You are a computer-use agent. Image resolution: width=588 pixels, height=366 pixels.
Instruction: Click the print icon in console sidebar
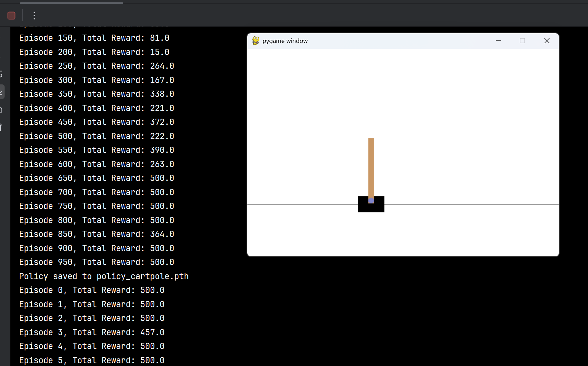pos(1,110)
